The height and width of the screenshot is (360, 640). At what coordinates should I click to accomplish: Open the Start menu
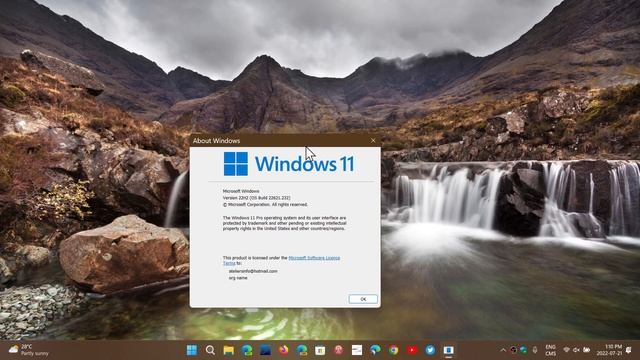192,350
